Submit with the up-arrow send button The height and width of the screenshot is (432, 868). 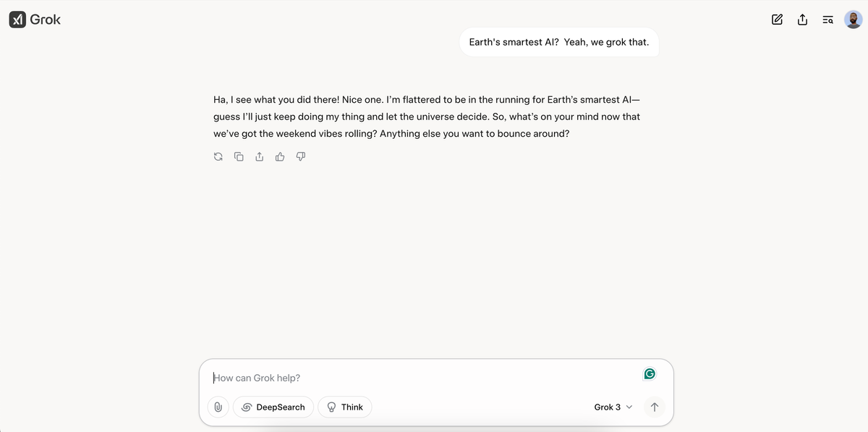tap(654, 407)
